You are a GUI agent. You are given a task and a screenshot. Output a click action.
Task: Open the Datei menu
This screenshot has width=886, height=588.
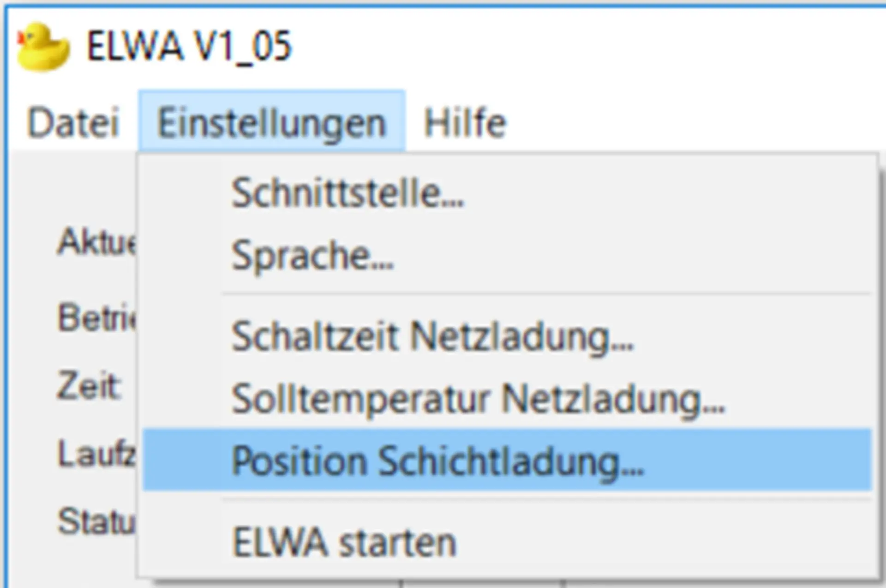click(x=73, y=122)
